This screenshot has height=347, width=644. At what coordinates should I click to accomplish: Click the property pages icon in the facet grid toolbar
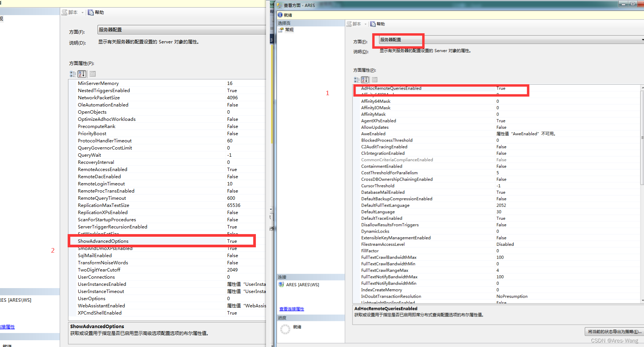pyautogui.click(x=374, y=80)
